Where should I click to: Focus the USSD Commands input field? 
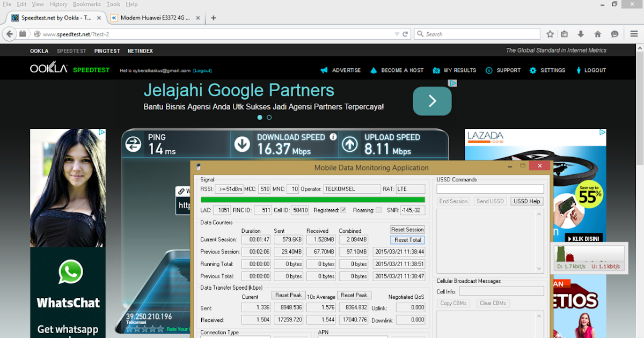click(490, 189)
